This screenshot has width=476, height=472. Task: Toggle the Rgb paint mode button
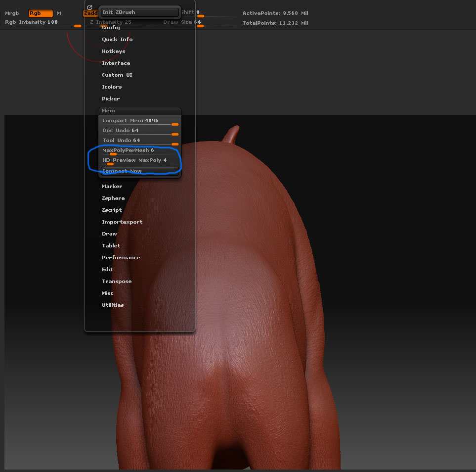tap(41, 13)
